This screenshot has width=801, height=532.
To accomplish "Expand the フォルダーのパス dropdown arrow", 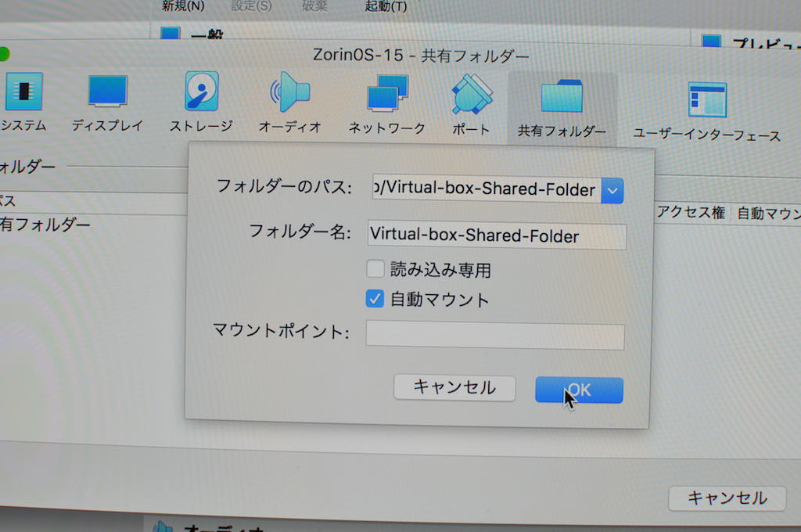I will coord(612,191).
